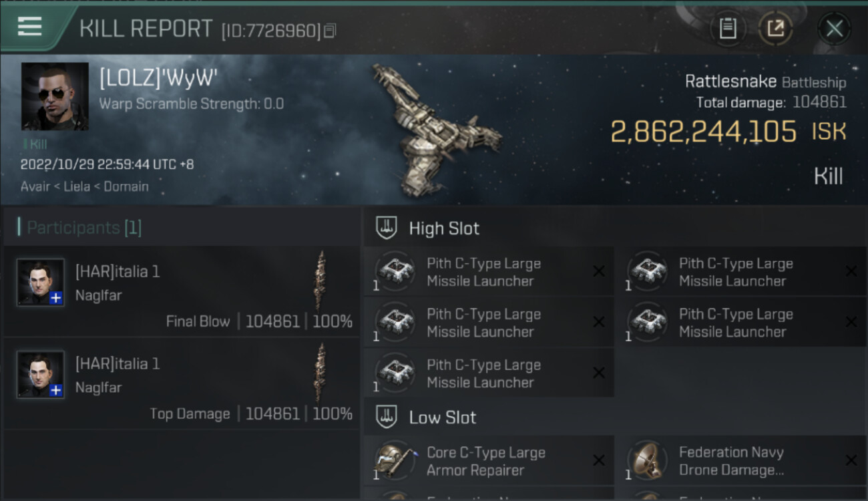Open Final Blow participant italia 1 portrait
Screen dimensions: 868x501
tap(41, 283)
